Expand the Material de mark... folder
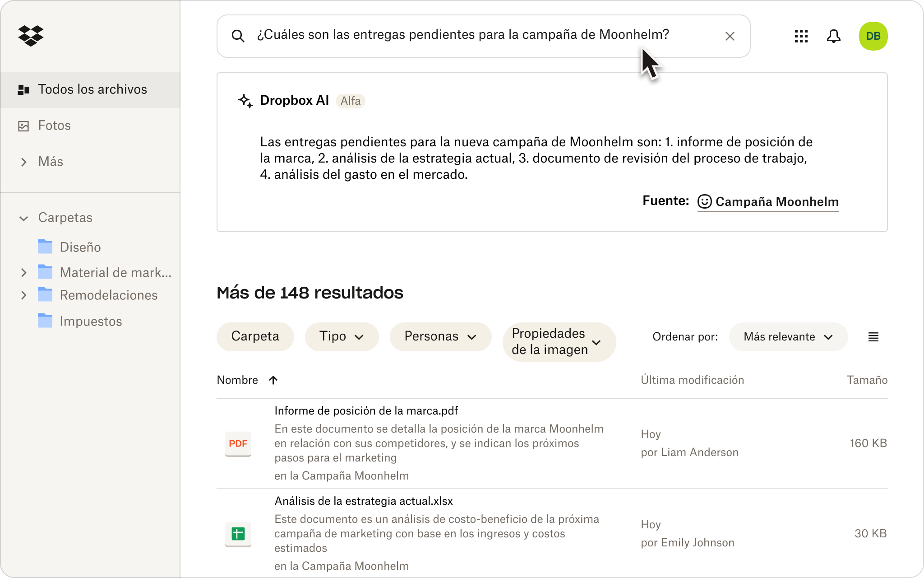The width and height of the screenshot is (924, 578). pos(24,272)
